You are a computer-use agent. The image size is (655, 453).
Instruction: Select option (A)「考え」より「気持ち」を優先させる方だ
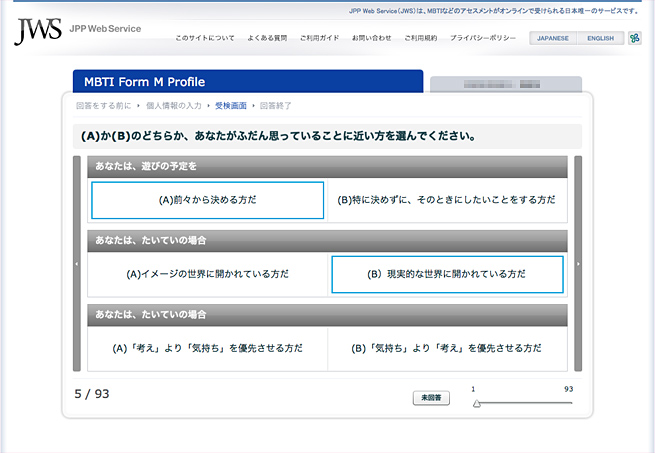click(x=208, y=348)
